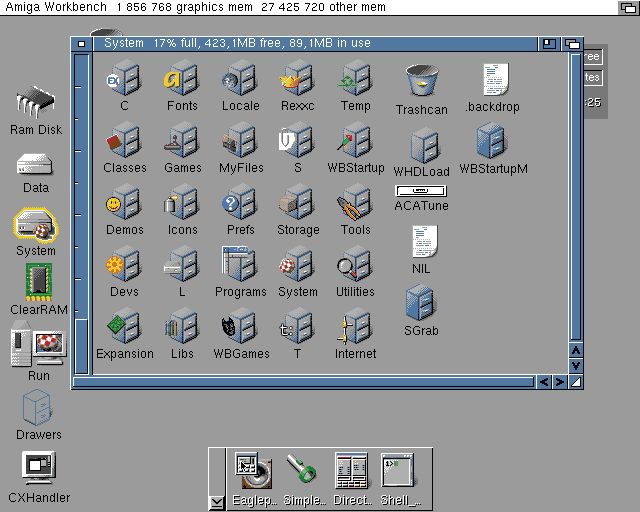Screen dimensions: 640x512
Task: Open the Demos drawer
Action: click(x=124, y=203)
